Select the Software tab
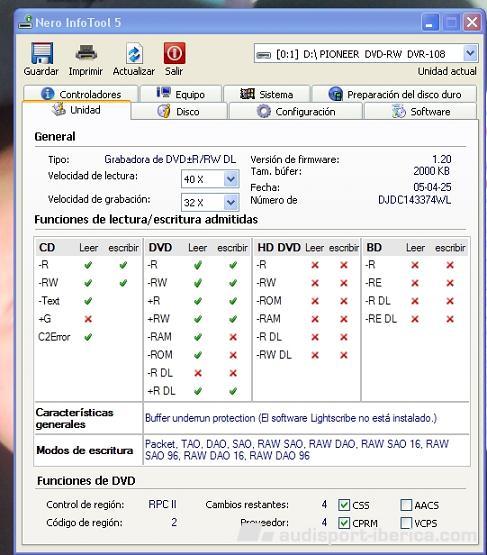This screenshot has height=555, width=487. click(x=420, y=111)
